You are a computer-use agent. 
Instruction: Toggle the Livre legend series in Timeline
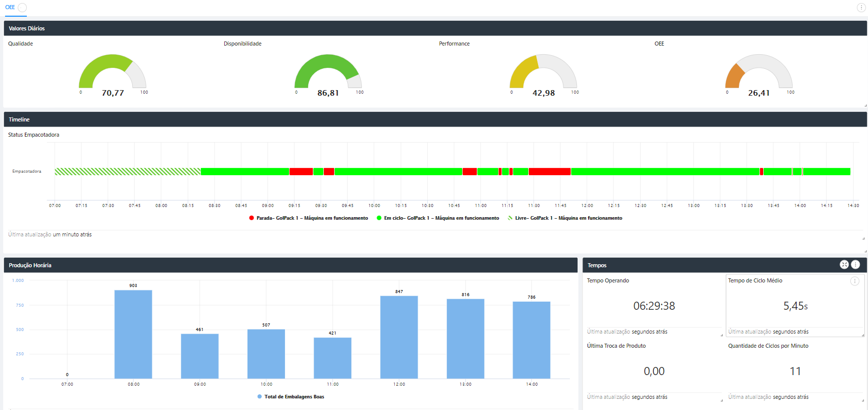tap(565, 218)
